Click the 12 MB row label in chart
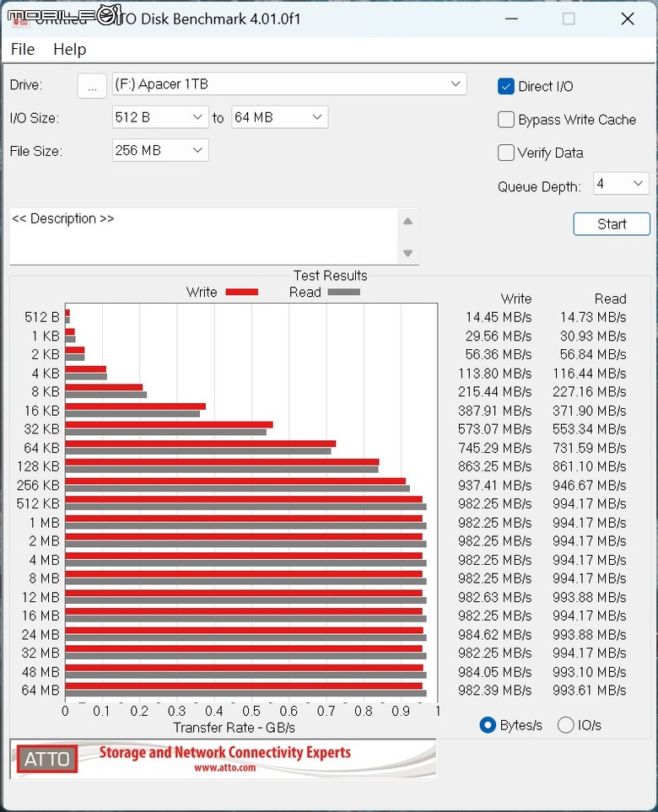 (41, 597)
